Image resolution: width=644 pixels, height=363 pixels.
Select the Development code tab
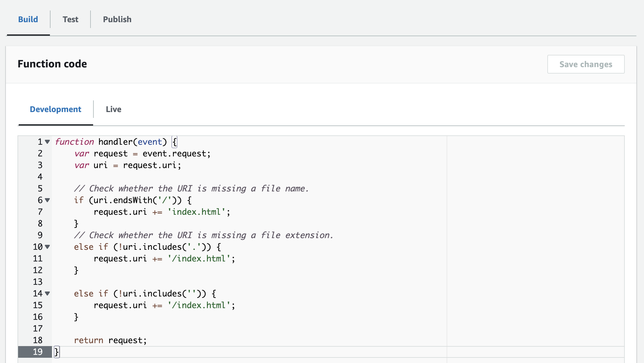(x=55, y=109)
